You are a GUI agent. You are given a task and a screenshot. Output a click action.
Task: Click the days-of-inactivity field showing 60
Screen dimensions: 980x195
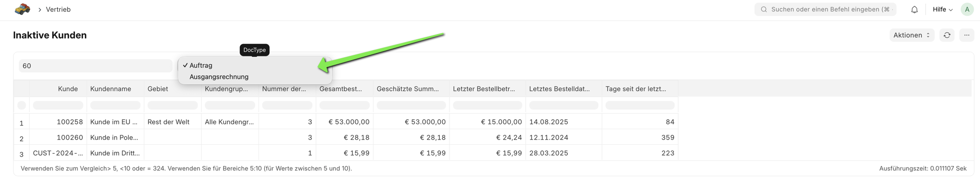click(x=95, y=66)
